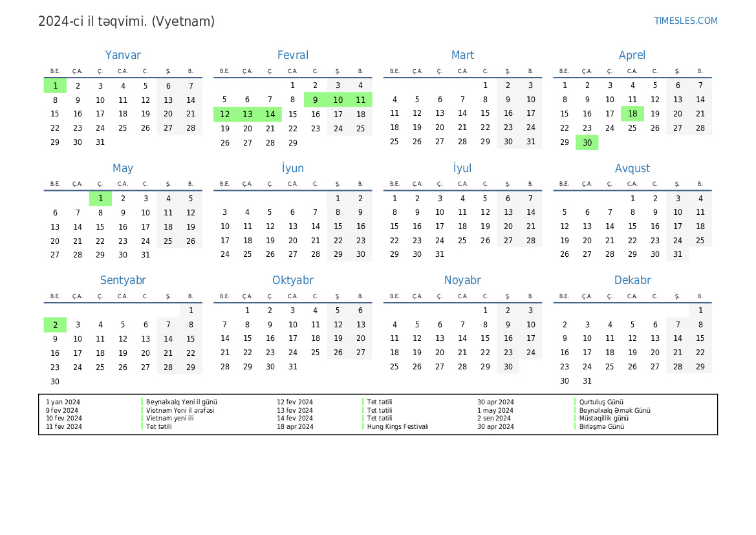Click legend entry "Birləşmə Günü"

601,426
